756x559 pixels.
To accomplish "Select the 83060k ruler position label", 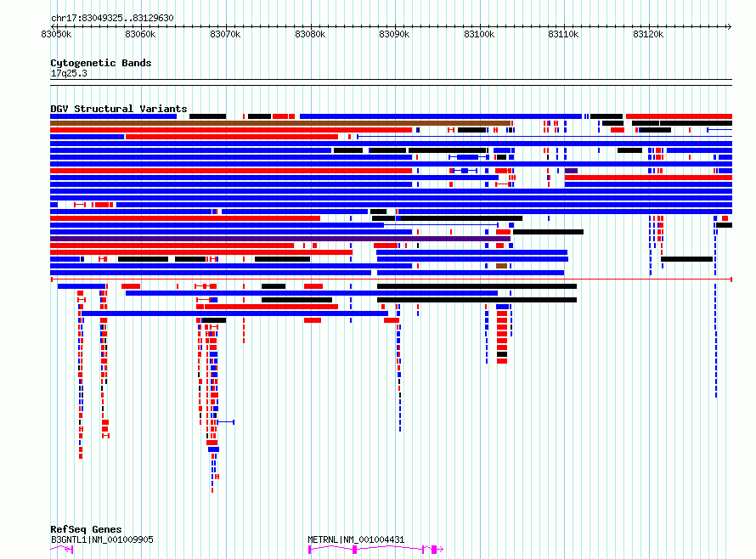I will pyautogui.click(x=140, y=34).
